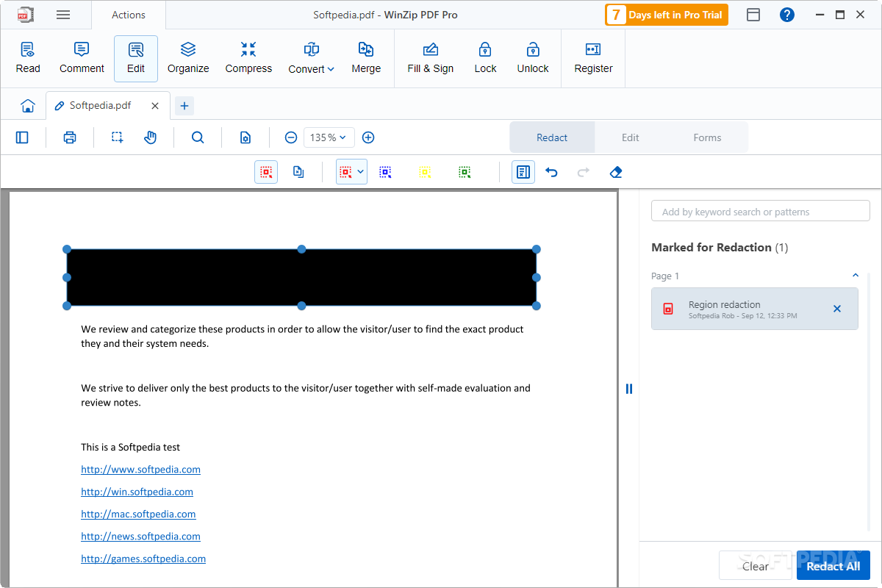
Task: Toggle the redaction list panel button
Action: [523, 172]
